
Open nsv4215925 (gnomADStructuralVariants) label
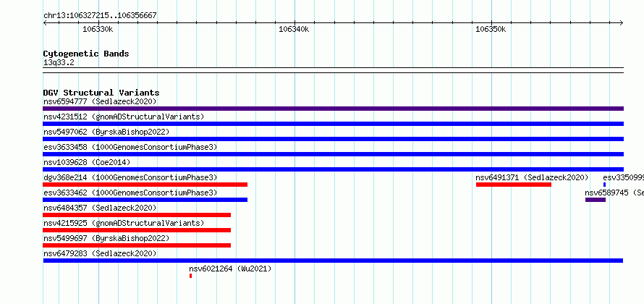(124, 223)
